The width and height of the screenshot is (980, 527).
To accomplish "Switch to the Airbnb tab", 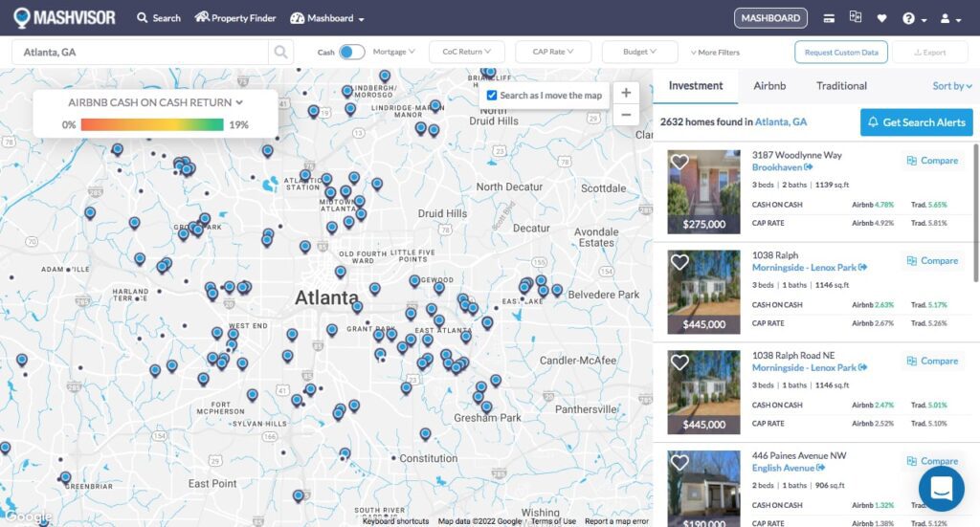I will tap(769, 85).
